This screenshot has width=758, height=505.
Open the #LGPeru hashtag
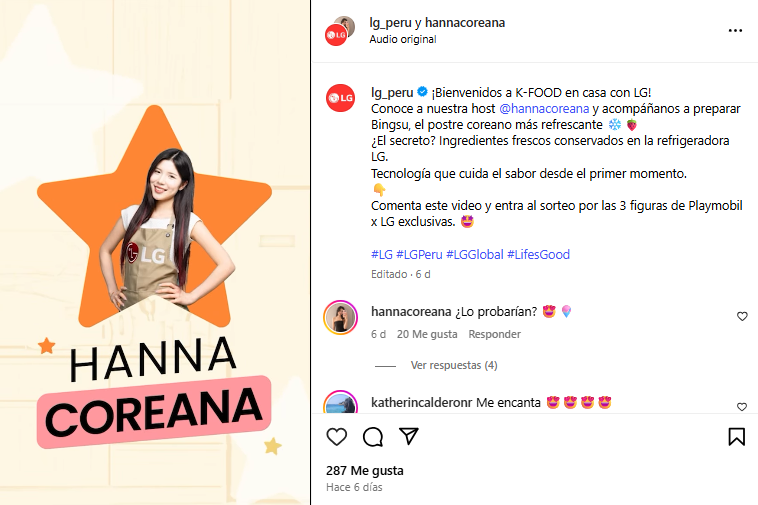(419, 254)
